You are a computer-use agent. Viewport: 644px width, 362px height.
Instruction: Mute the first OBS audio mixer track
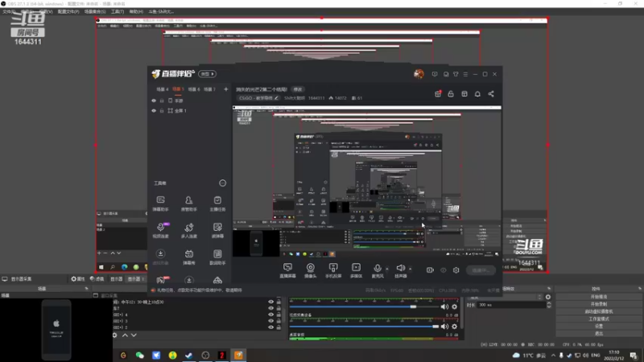[444, 306]
